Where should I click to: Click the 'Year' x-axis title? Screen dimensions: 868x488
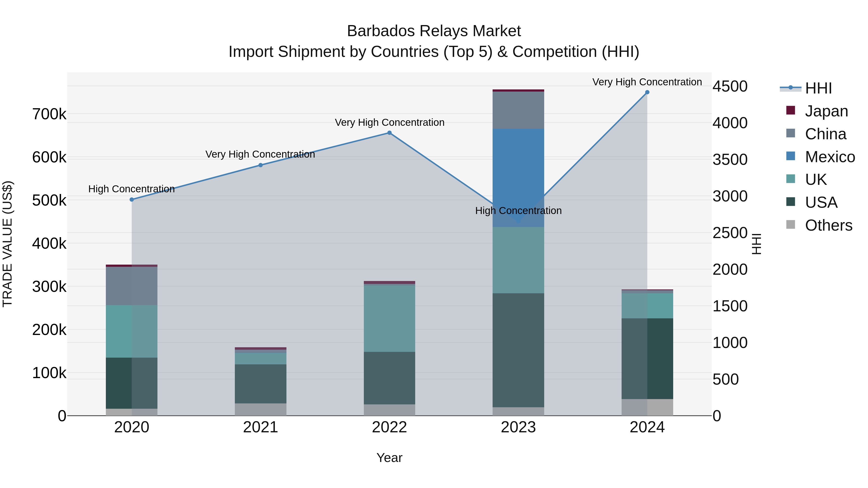pos(390,458)
